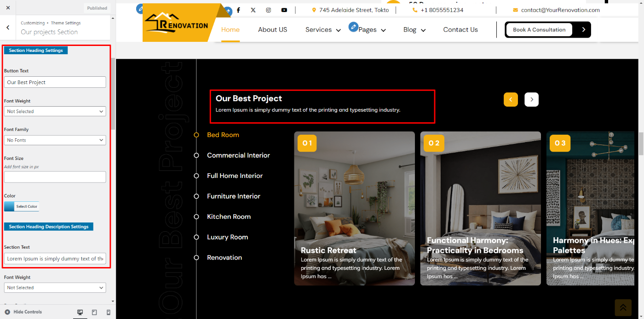Open the YouTube social icon
This screenshot has height=319, width=644.
(x=284, y=10)
